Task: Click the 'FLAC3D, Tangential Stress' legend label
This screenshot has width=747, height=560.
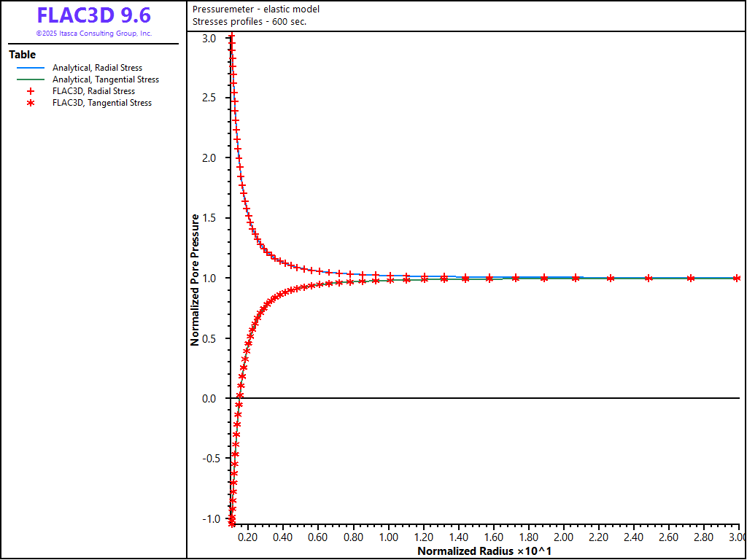Action: 102,103
